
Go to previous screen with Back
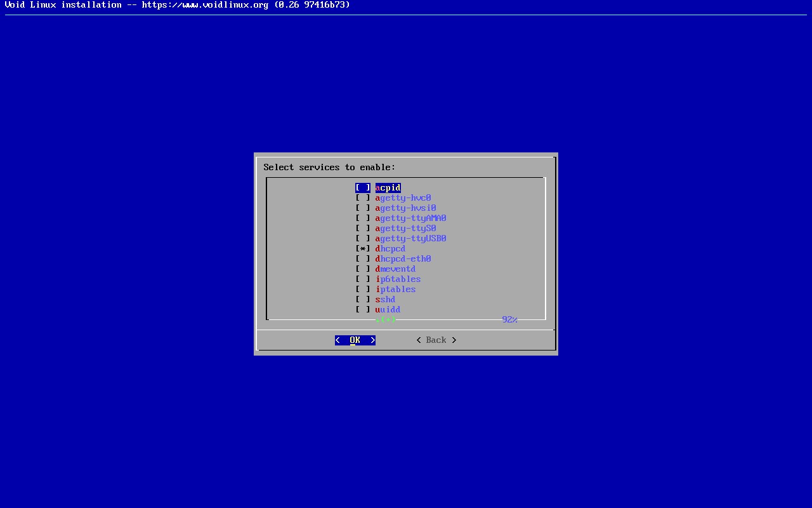[436, 340]
